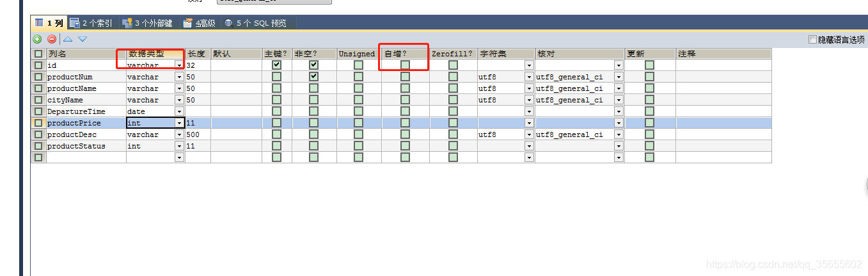Open the data type dropdown for cityName
This screenshot has height=276, width=868.
(x=179, y=100)
